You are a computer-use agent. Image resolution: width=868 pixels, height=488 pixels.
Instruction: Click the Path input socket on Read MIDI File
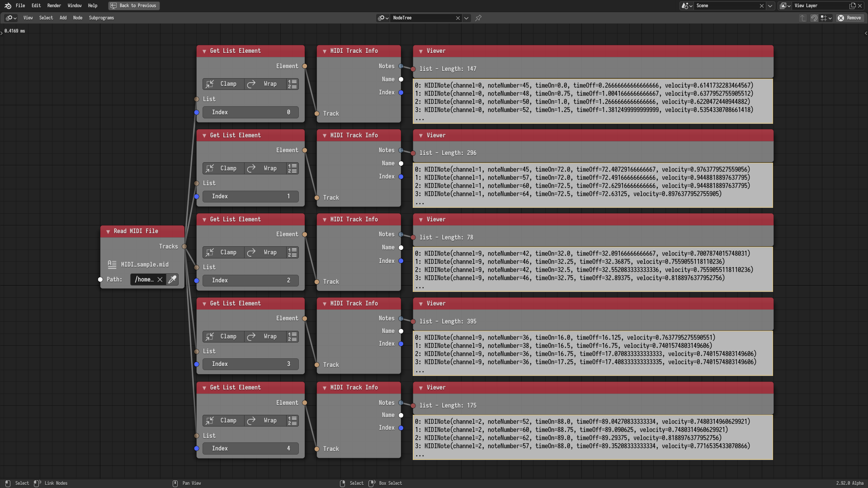click(x=100, y=280)
